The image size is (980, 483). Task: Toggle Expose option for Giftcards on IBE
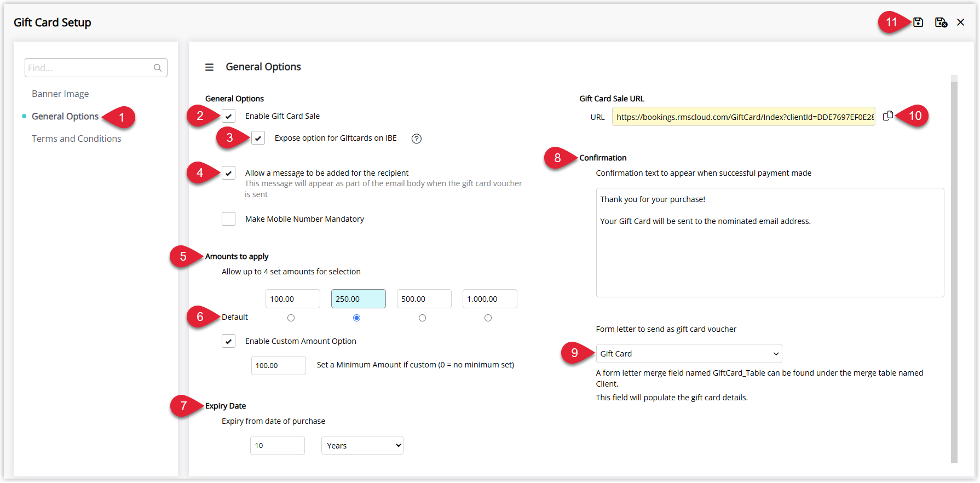(x=258, y=138)
